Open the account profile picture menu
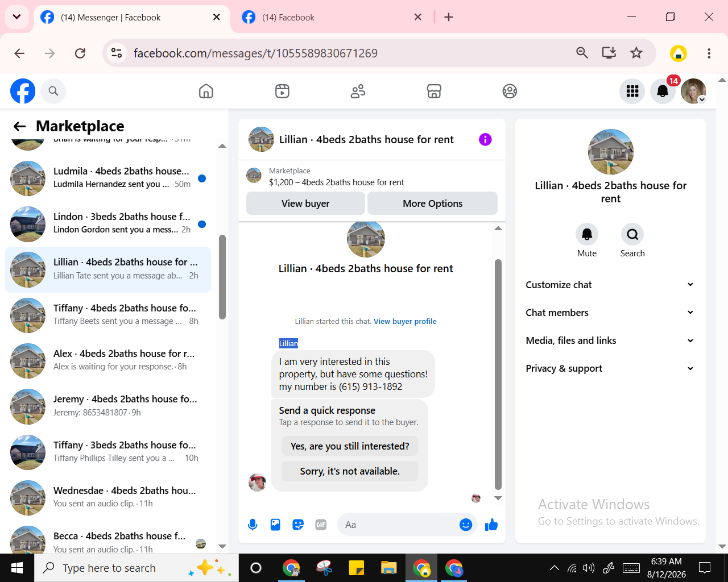This screenshot has height=582, width=728. point(693,91)
